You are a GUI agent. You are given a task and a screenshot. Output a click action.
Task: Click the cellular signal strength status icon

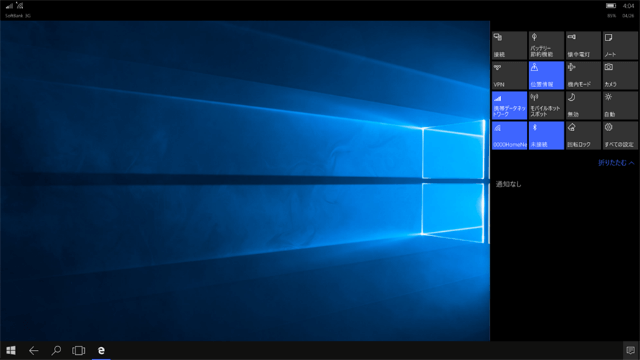[x=9, y=6]
